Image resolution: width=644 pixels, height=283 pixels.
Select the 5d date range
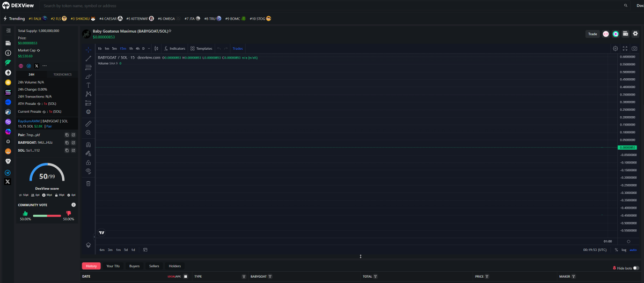pos(126,250)
